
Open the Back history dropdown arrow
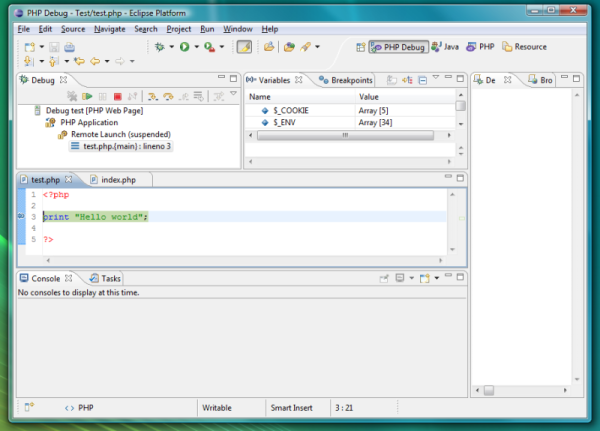tap(107, 61)
